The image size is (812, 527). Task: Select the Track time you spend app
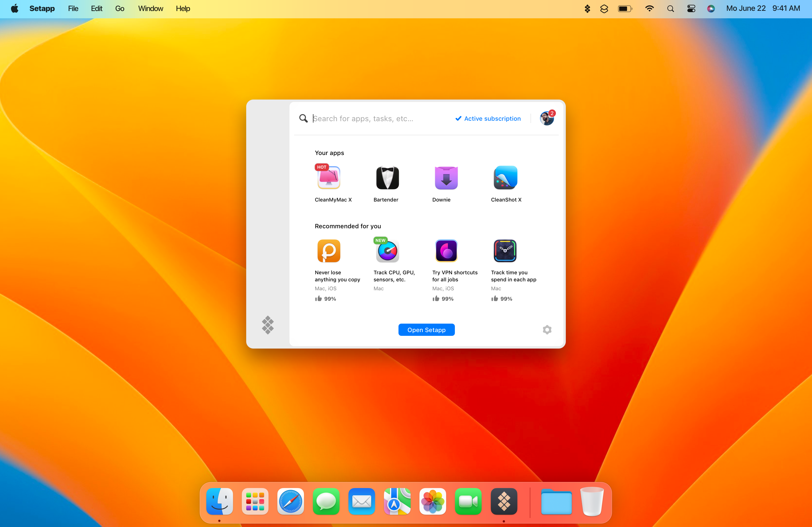(505, 251)
